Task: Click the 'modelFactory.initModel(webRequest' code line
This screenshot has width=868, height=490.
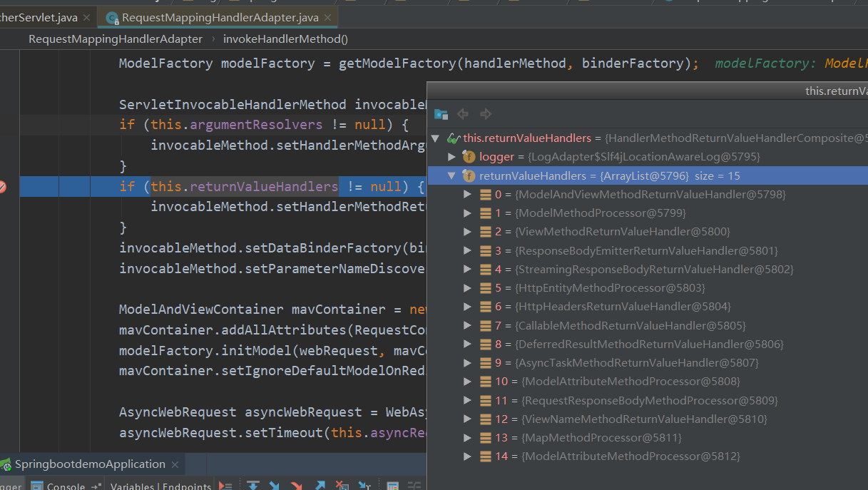Action: point(272,351)
